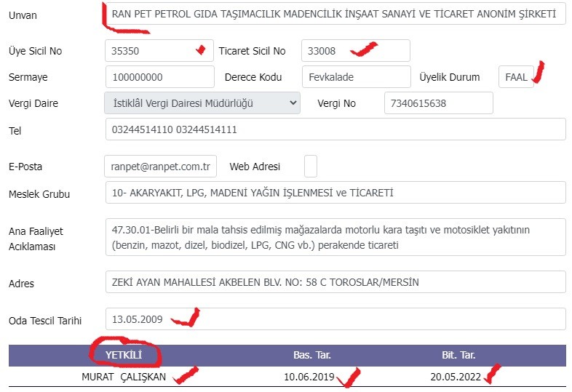Click the Meslek Grubu field
Viewport: 572px width, 392px height.
[335, 193]
